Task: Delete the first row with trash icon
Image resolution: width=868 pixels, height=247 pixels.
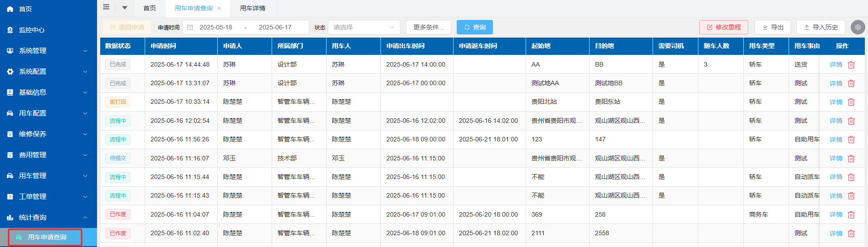Action: [851, 65]
